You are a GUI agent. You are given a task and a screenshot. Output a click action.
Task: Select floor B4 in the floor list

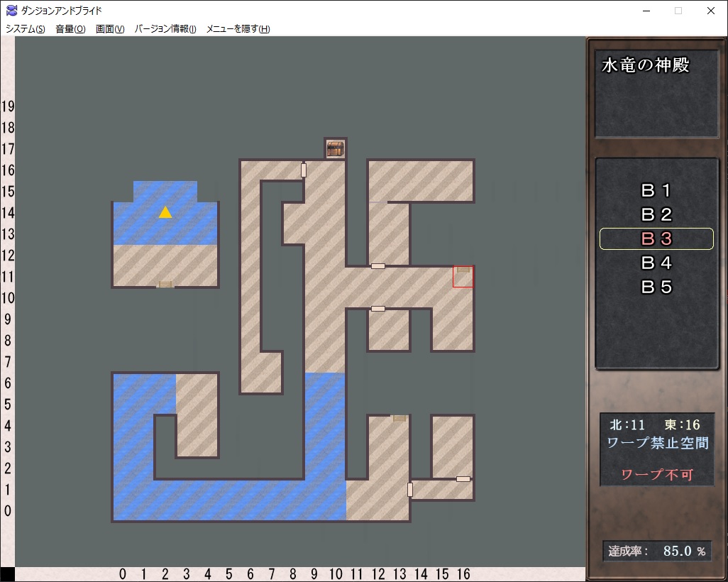click(x=656, y=263)
